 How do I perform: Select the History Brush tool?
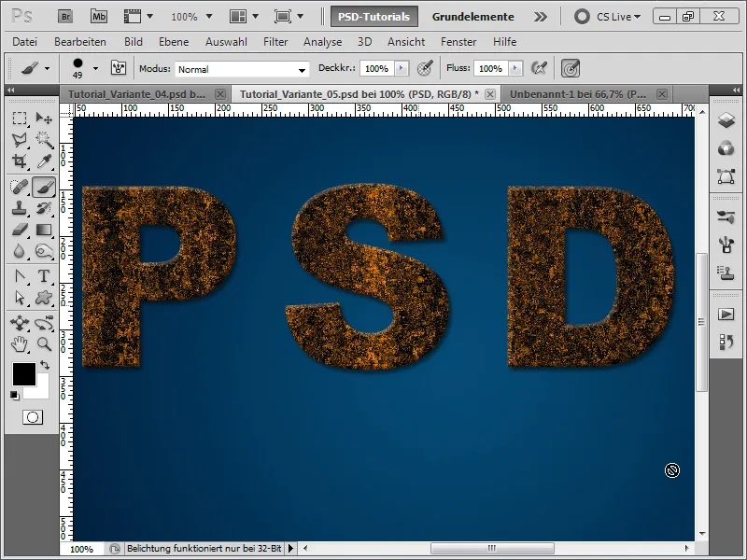tap(44, 208)
